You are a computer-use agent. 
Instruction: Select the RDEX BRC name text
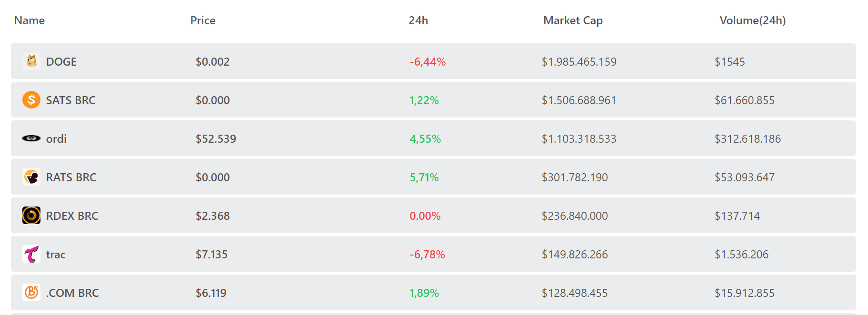click(72, 216)
